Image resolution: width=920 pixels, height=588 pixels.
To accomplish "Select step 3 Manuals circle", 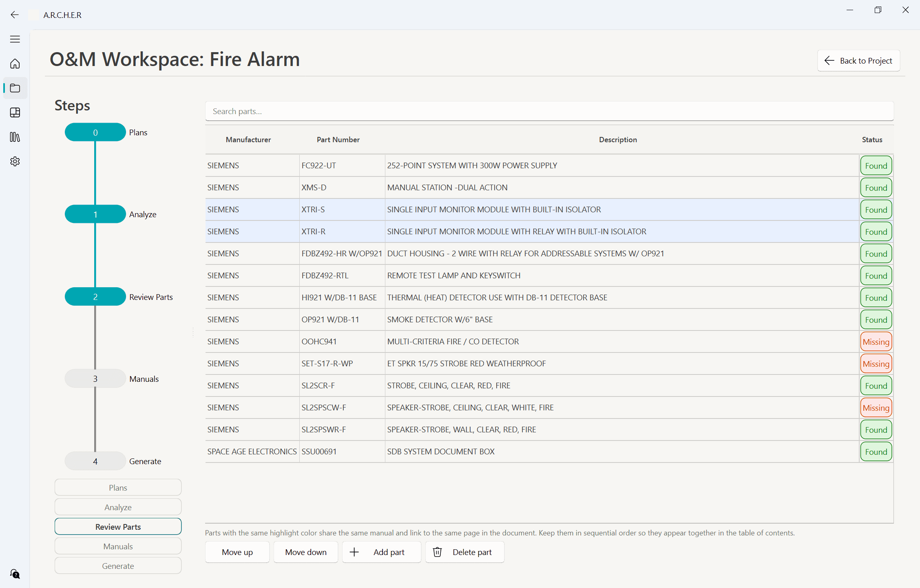I will [95, 378].
